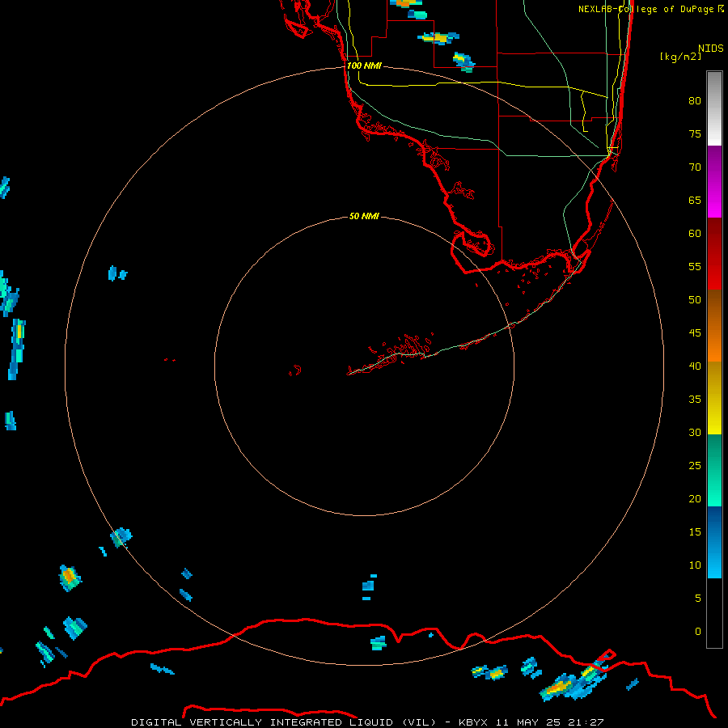Click the 65 value on the scale
This screenshot has width=728, height=728.
[x=695, y=201]
